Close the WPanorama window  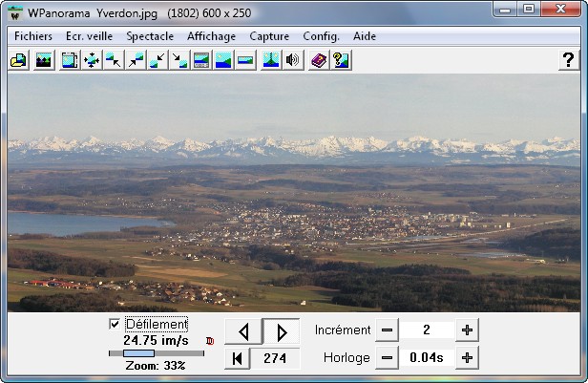point(560,9)
